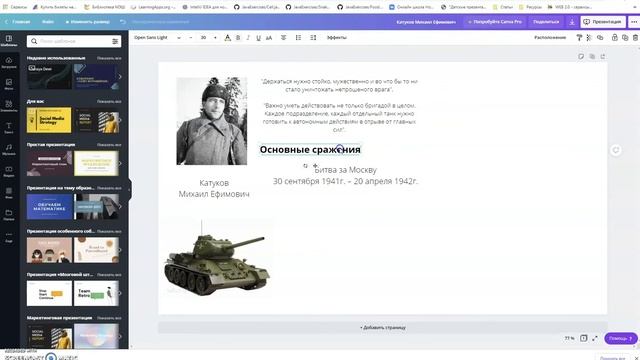Screen dimensions: 640x360
Task: Toggle italic formatting
Action: [248, 38]
